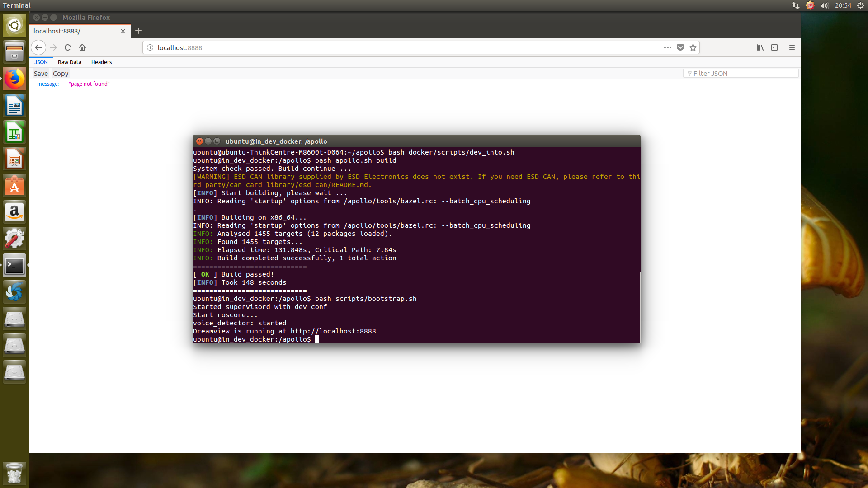Image resolution: width=868 pixels, height=488 pixels.
Task: Minimize the in_dev_docker terminal window
Action: click(x=208, y=141)
